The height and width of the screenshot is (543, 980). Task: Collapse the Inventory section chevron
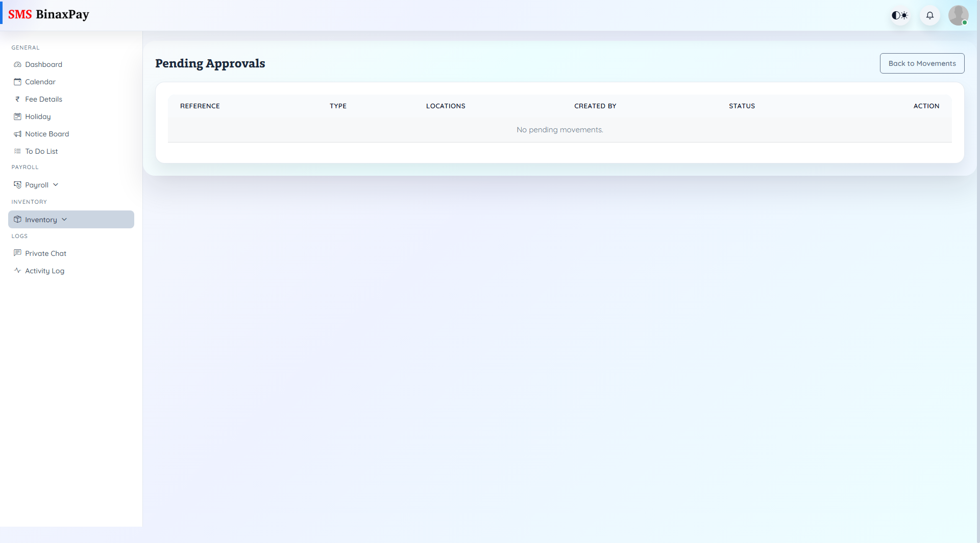64,219
